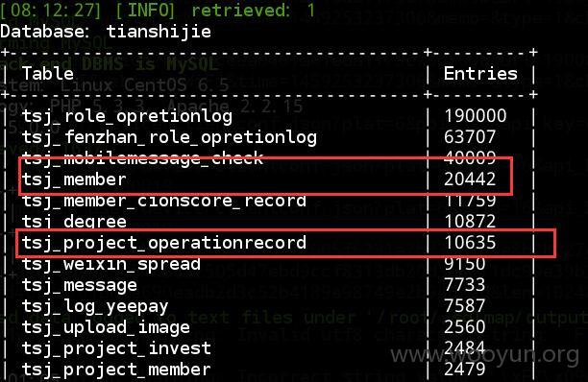
Task: Click the highlighted tsj_member table name
Action: [x=74, y=179]
